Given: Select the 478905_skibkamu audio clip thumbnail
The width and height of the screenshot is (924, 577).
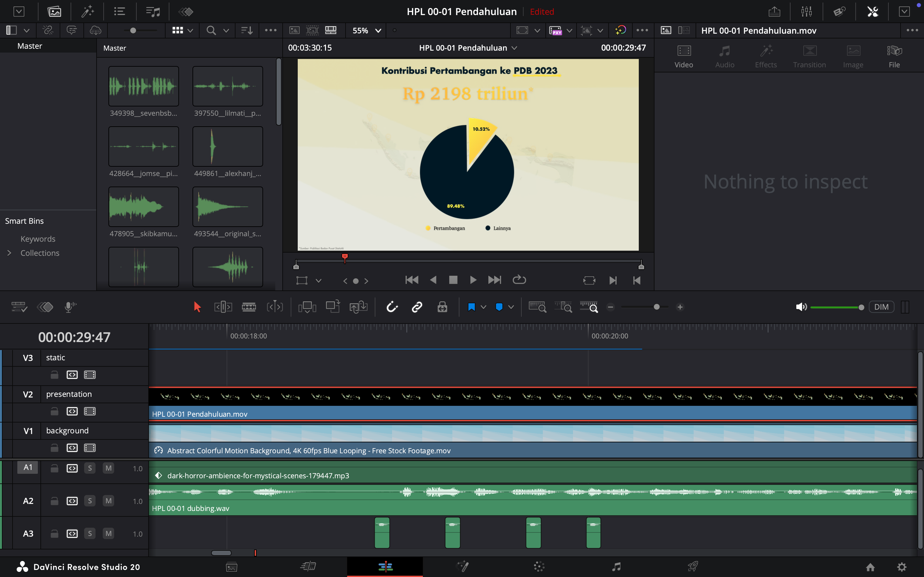Looking at the screenshot, I should tap(143, 207).
